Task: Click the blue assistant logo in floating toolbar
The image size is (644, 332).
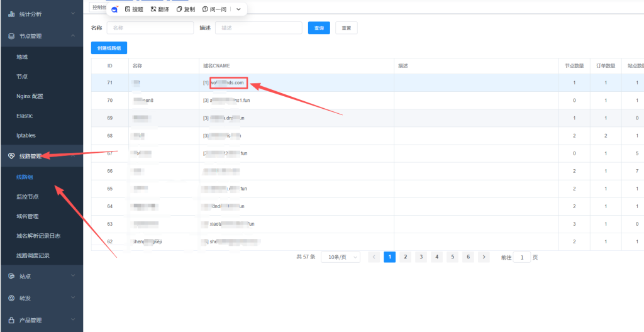Action: 114,9
